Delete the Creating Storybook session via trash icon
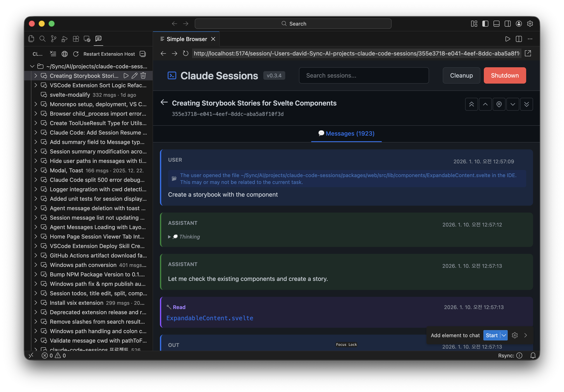The image size is (564, 392). [x=143, y=76]
